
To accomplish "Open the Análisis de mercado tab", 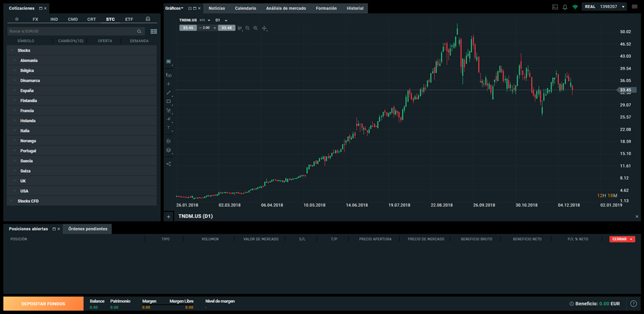I will [x=286, y=8].
